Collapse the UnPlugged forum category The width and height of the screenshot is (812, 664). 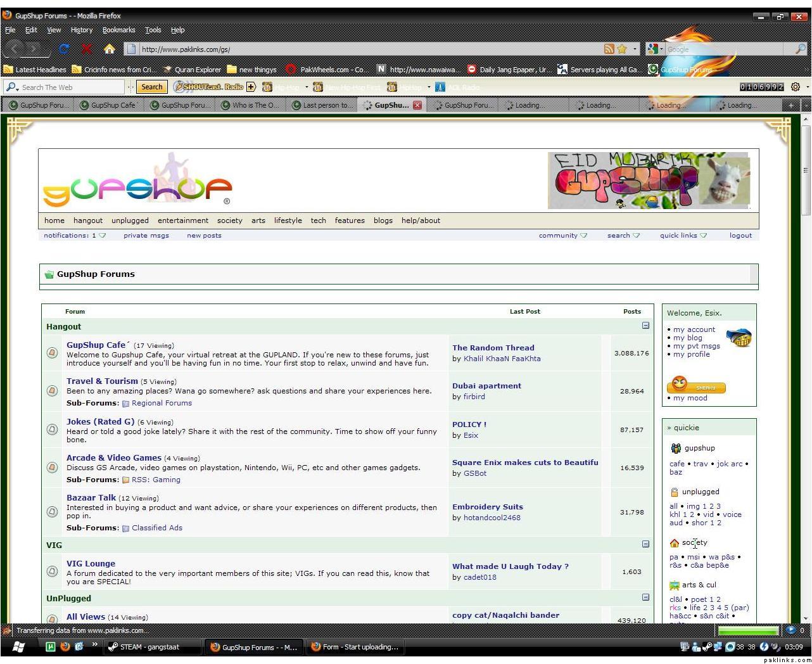(x=645, y=597)
